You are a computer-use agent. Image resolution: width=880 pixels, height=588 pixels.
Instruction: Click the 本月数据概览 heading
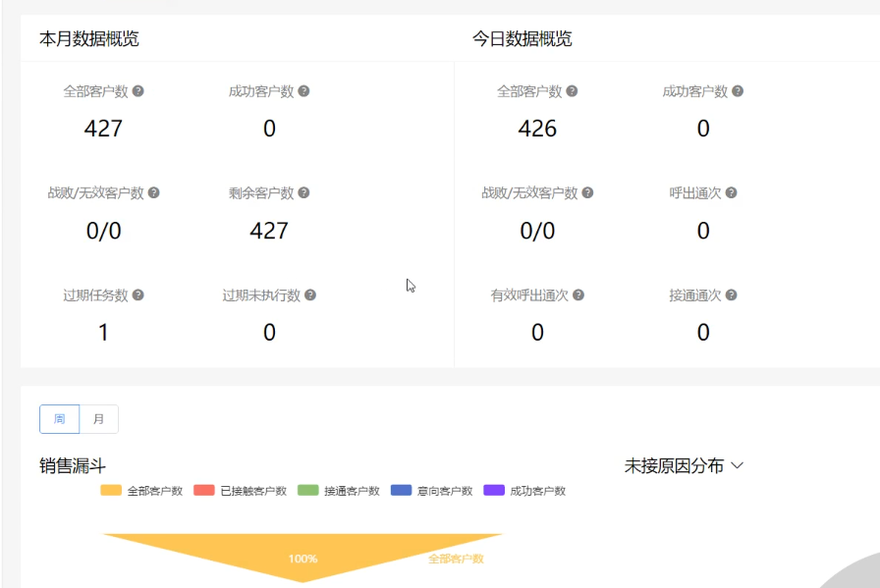point(89,38)
